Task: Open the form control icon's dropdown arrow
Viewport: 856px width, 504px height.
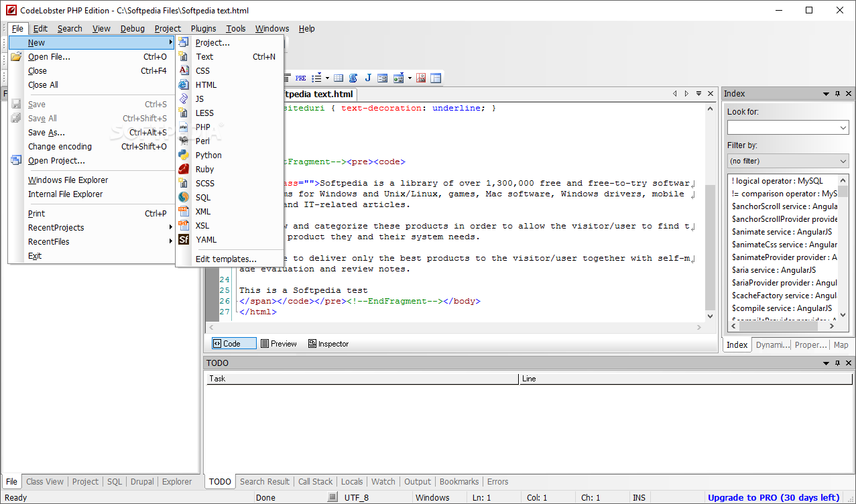Action: [x=409, y=78]
